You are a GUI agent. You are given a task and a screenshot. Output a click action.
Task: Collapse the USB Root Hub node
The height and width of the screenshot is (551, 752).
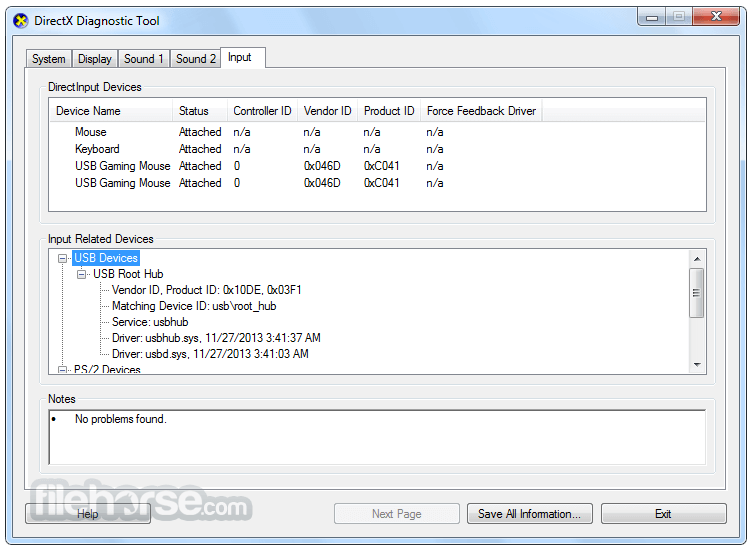coord(82,274)
